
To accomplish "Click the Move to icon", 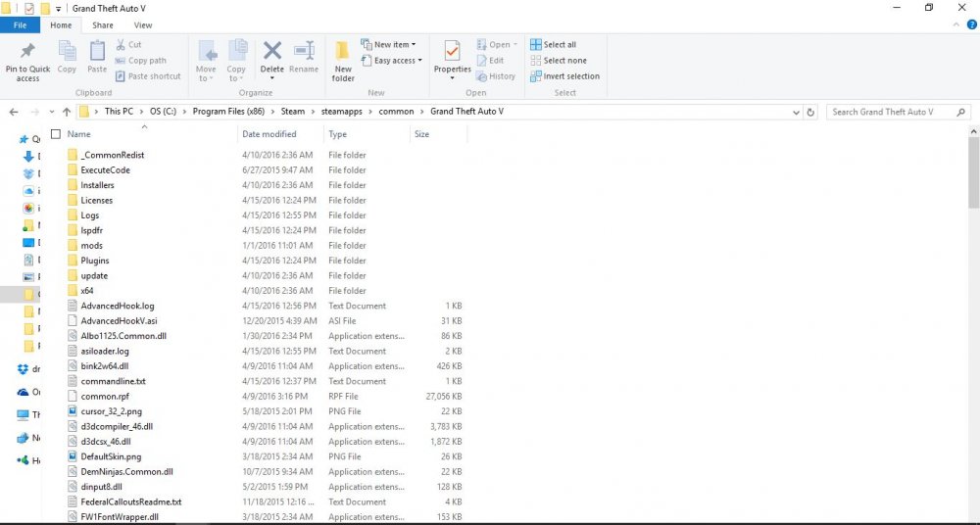I will pos(207,50).
